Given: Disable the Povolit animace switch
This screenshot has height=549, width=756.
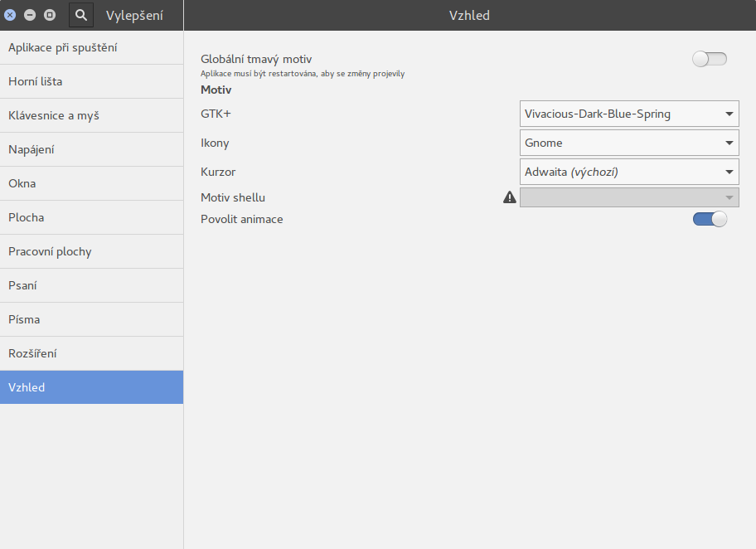Looking at the screenshot, I should tap(709, 219).
